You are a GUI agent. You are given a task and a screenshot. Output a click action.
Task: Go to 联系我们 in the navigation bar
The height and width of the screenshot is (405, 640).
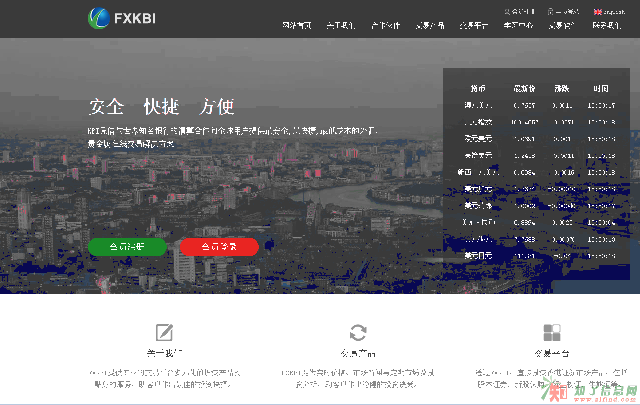[x=606, y=27]
